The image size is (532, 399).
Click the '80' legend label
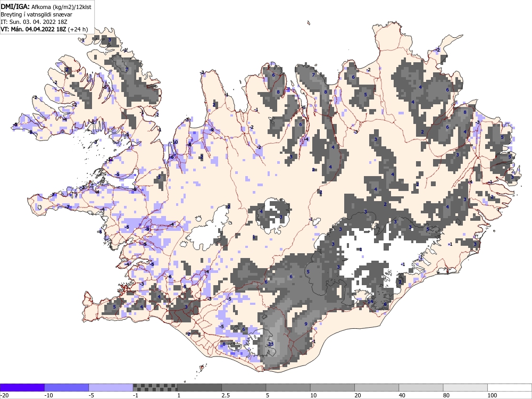[x=446, y=395]
